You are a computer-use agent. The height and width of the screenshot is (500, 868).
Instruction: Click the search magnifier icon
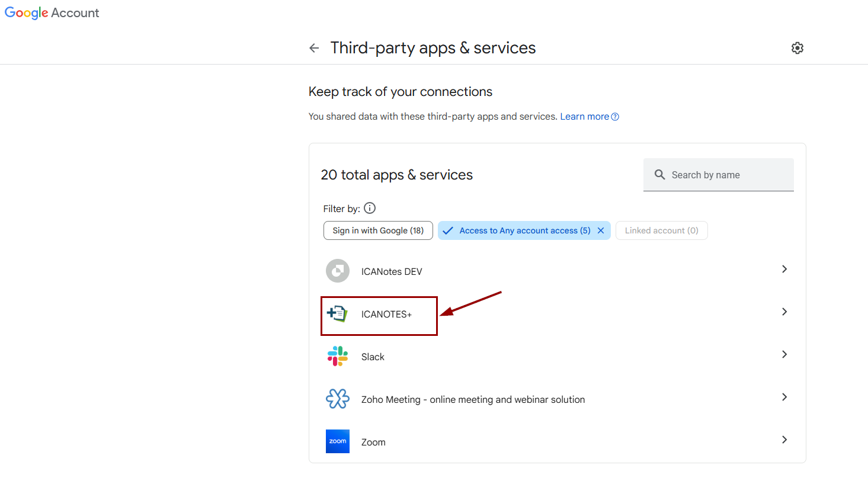[659, 175]
